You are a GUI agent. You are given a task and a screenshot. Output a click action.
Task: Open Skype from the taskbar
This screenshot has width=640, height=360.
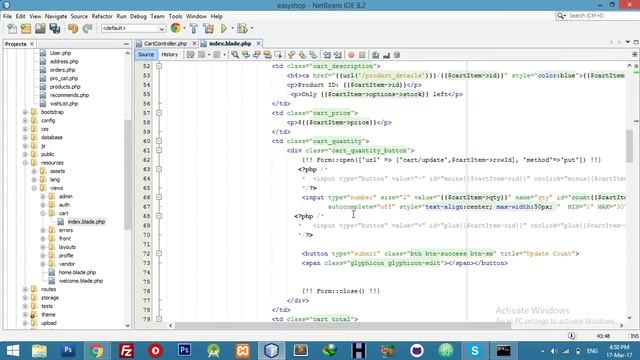[475, 351]
